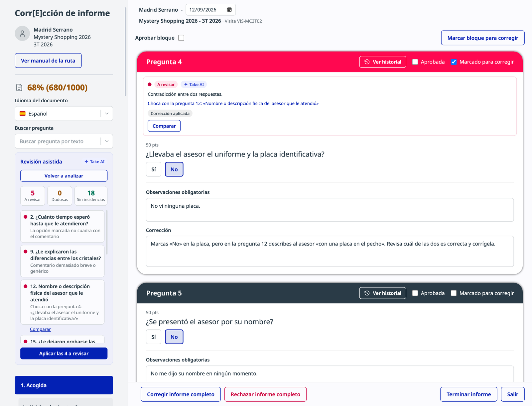
Task: Click the Corrección text area in Pregunta 4
Action: click(x=330, y=252)
